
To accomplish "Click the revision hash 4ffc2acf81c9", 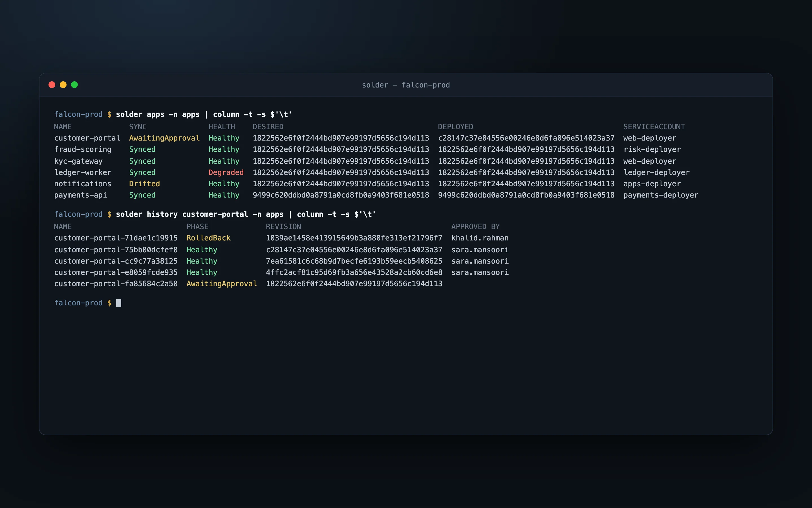I will (x=354, y=272).
